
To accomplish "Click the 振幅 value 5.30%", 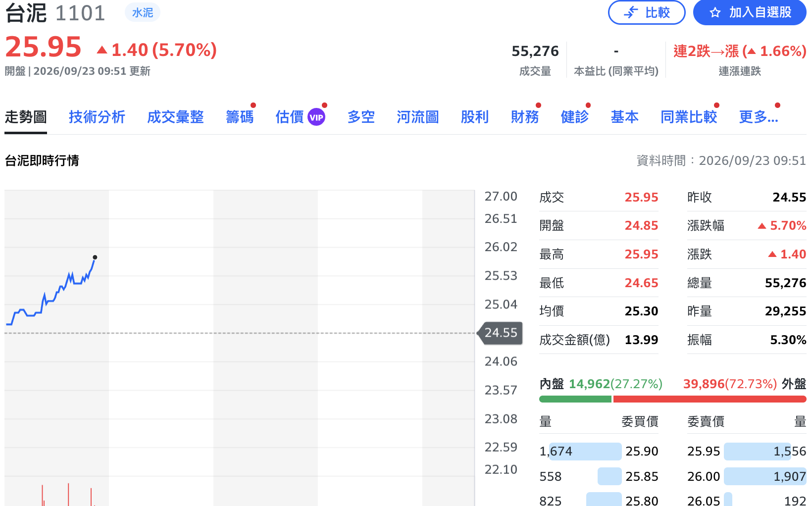I will (788, 340).
